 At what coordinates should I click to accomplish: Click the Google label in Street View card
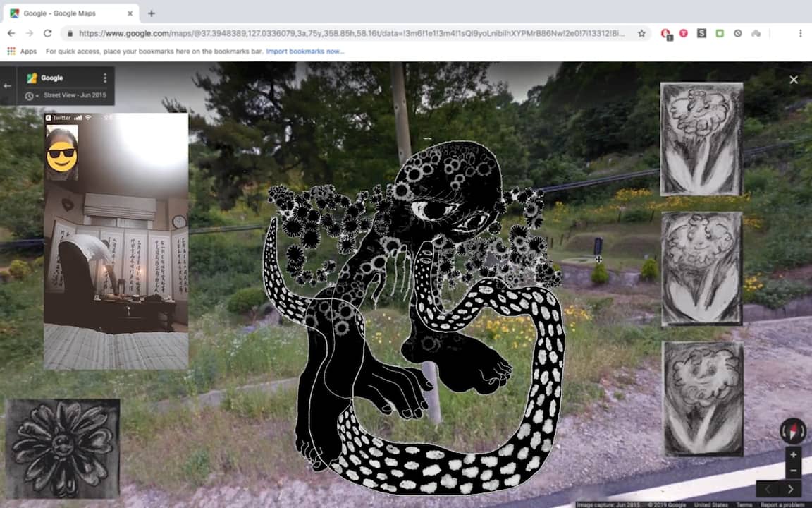point(51,78)
